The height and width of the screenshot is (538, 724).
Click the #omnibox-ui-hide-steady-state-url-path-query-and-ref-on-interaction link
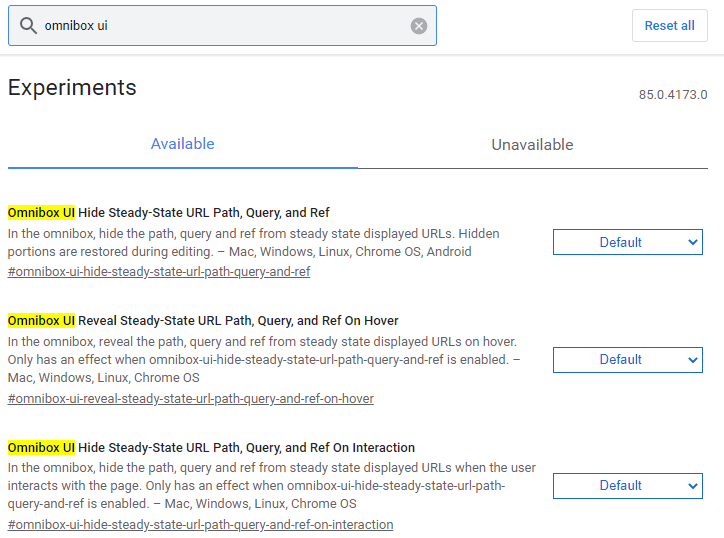click(x=200, y=525)
